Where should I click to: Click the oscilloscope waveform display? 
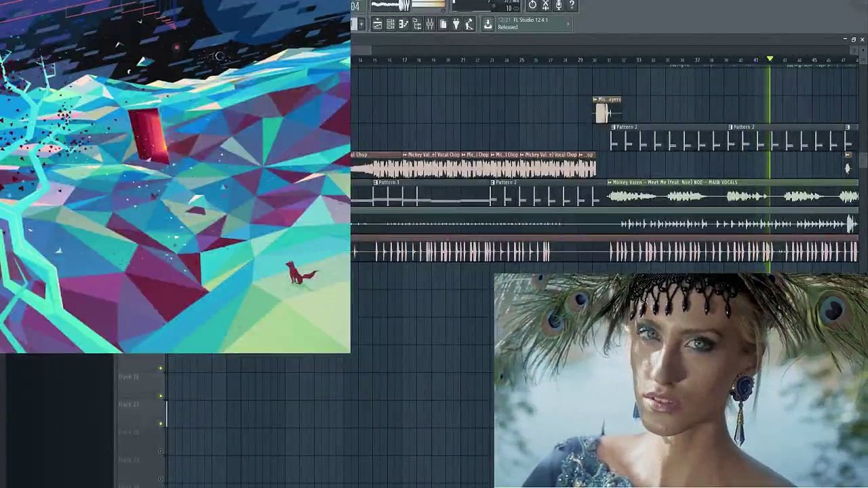pyautogui.click(x=391, y=5)
